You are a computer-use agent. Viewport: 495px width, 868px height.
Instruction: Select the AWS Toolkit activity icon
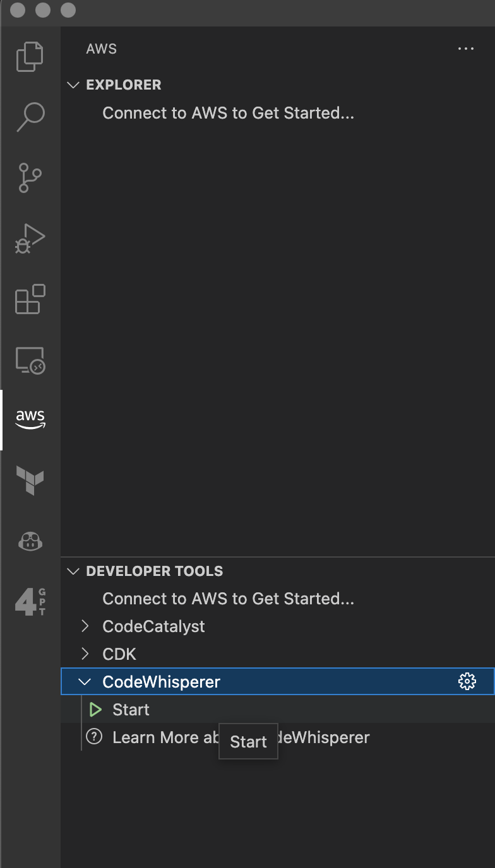tap(30, 419)
